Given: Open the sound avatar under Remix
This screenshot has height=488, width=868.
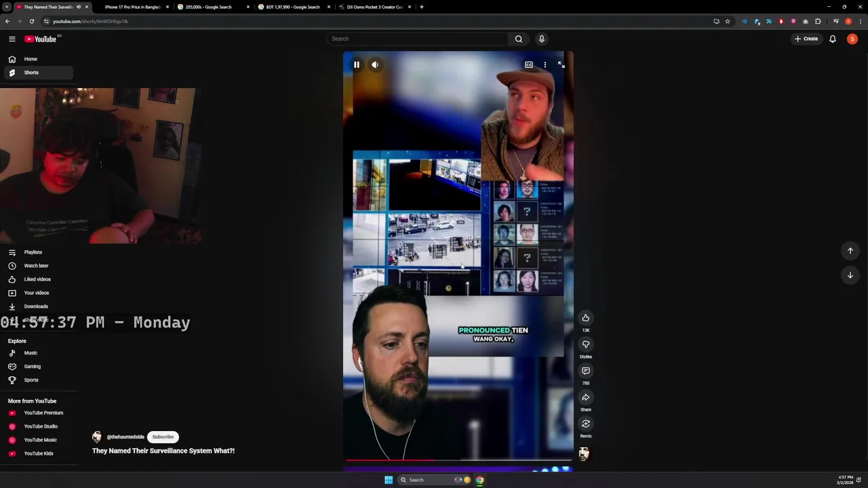Looking at the screenshot, I should [x=584, y=453].
